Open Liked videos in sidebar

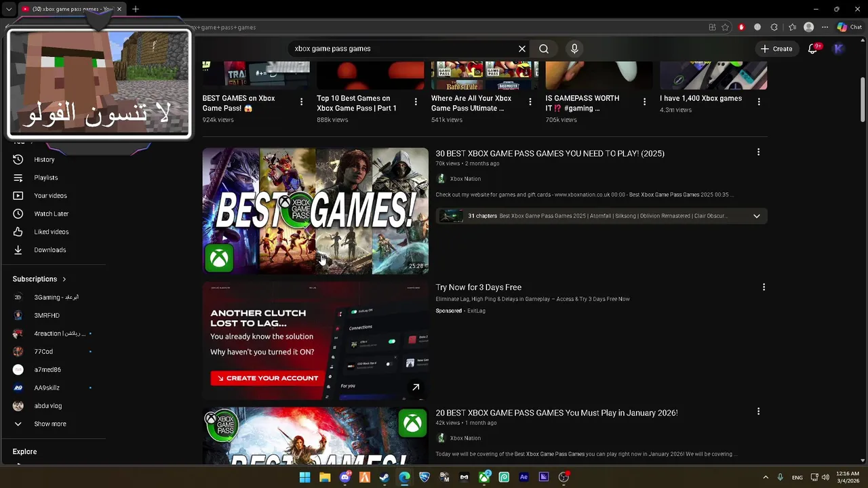point(53,232)
